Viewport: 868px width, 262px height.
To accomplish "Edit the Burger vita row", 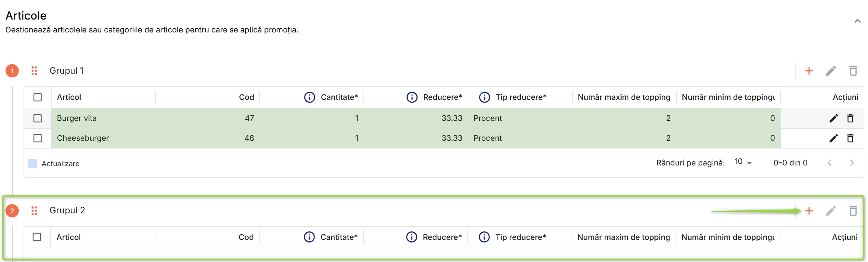I will click(833, 118).
